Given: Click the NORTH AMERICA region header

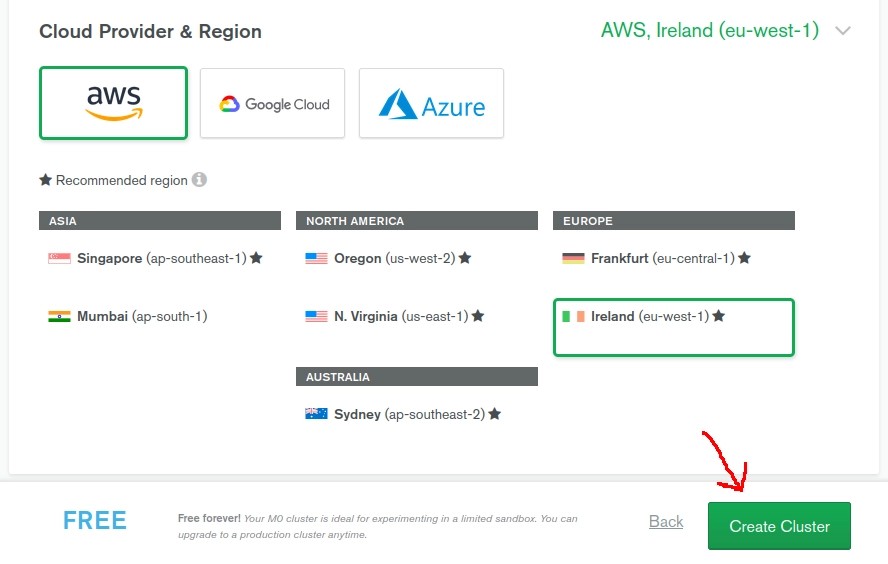Looking at the screenshot, I should click(417, 221).
